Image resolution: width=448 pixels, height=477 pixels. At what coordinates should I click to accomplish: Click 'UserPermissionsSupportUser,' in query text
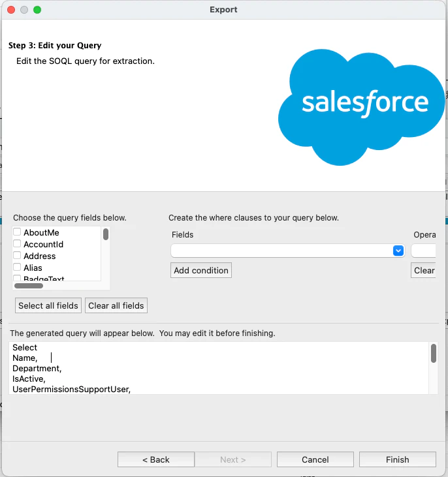click(x=72, y=389)
